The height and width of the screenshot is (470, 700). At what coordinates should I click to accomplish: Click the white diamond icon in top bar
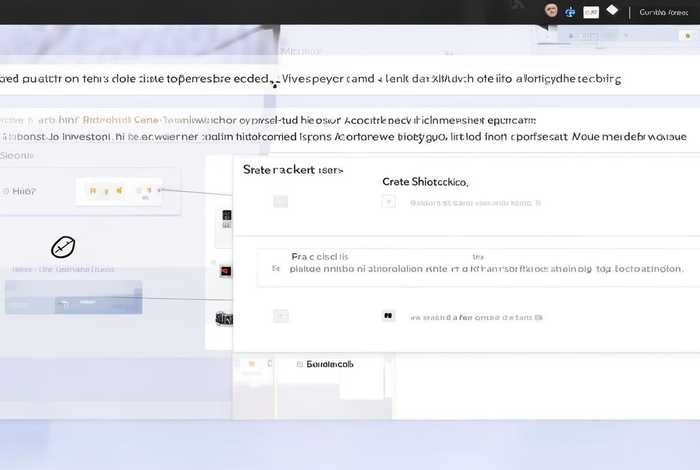click(x=613, y=11)
